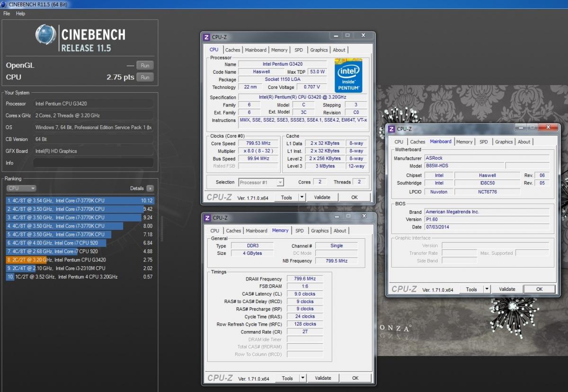This screenshot has width=568, height=392.
Task: Click Tools button in Mainboard CPU-Z window
Action: [x=471, y=289]
